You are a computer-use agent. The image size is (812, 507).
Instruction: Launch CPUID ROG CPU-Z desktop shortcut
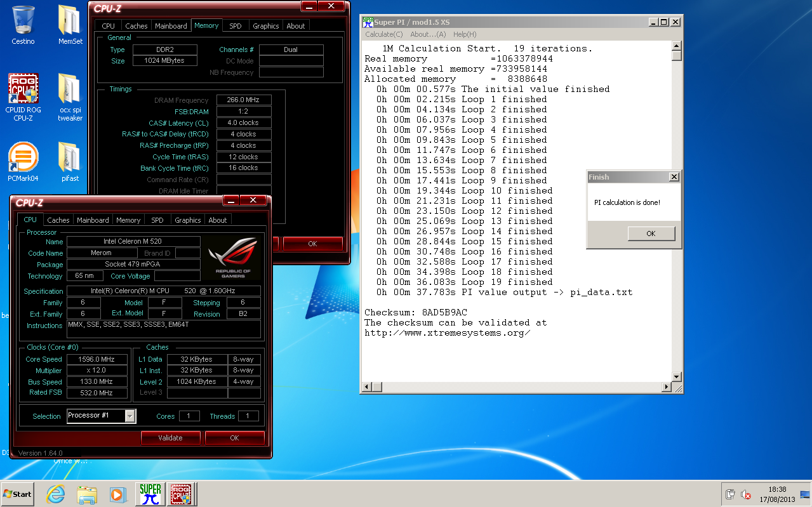click(x=23, y=97)
